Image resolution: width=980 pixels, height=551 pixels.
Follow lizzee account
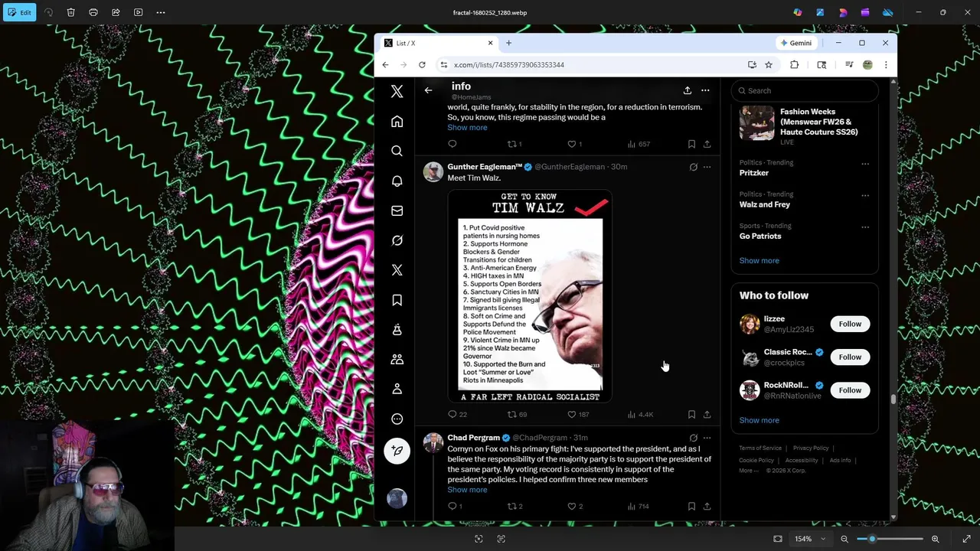850,324
